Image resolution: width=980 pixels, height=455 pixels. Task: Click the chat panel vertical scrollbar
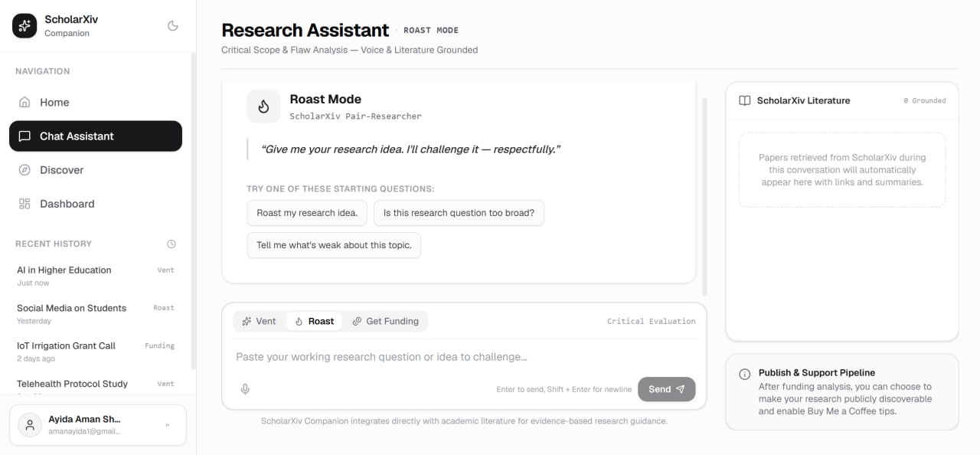coord(705,196)
